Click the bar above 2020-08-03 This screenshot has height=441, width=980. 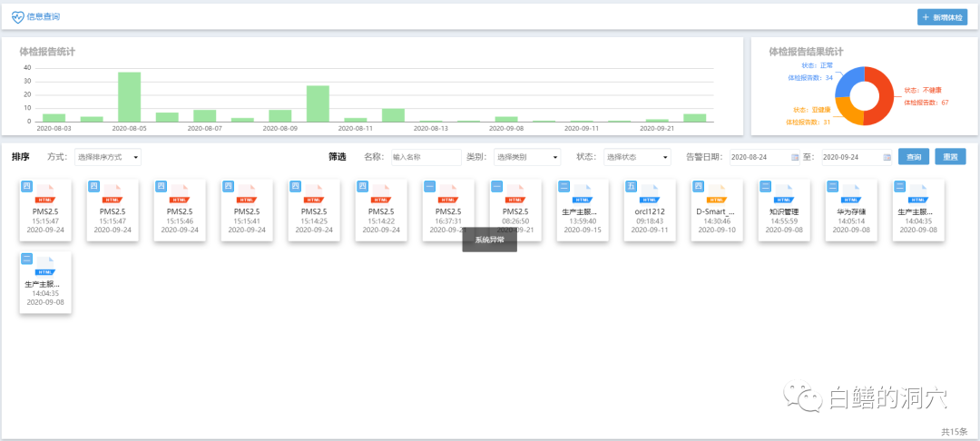[x=54, y=117]
